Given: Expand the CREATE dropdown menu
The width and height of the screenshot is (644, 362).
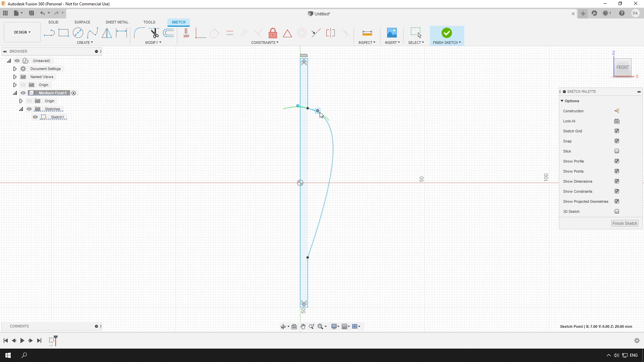Looking at the screenshot, I should pos(85,43).
